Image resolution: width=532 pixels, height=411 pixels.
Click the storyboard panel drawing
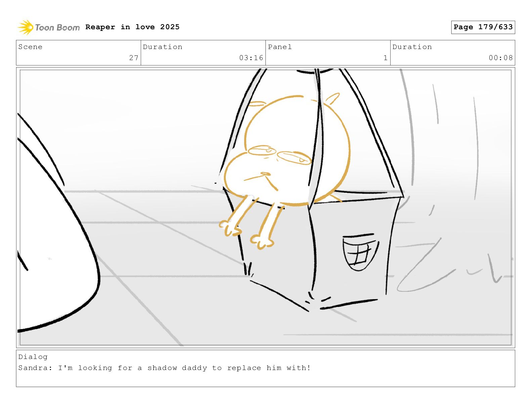[265, 208]
